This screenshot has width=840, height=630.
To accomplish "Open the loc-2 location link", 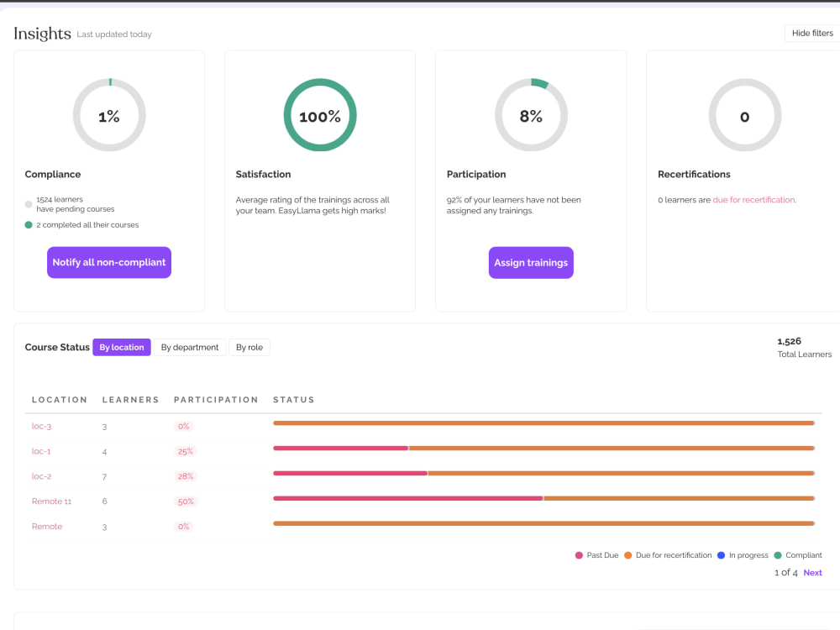I will point(41,476).
